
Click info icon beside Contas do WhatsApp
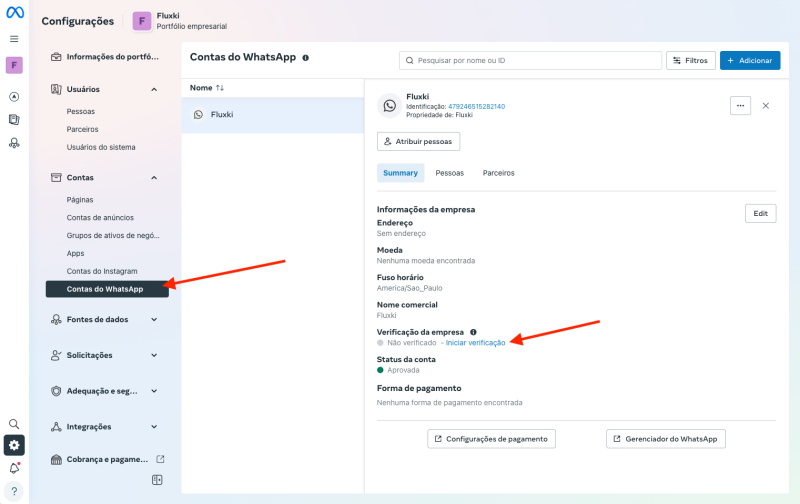306,58
